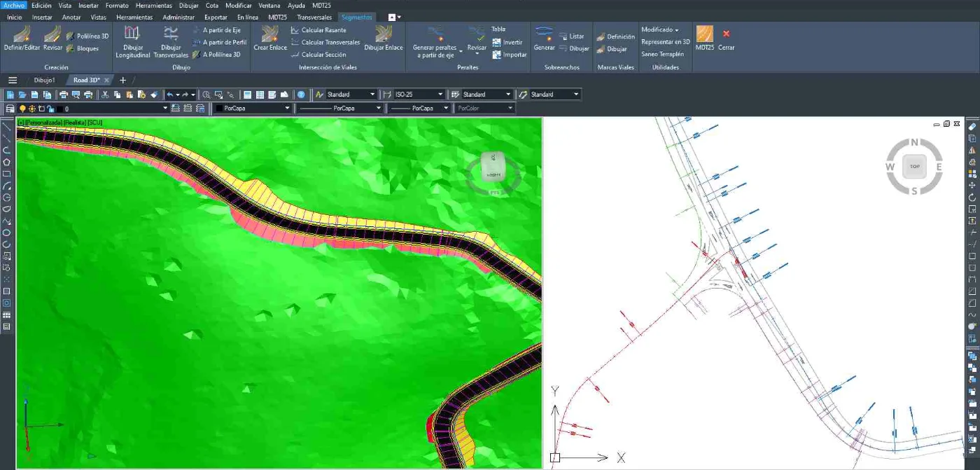
Task: Click the Dibujar Enlace icon
Action: click(384, 34)
